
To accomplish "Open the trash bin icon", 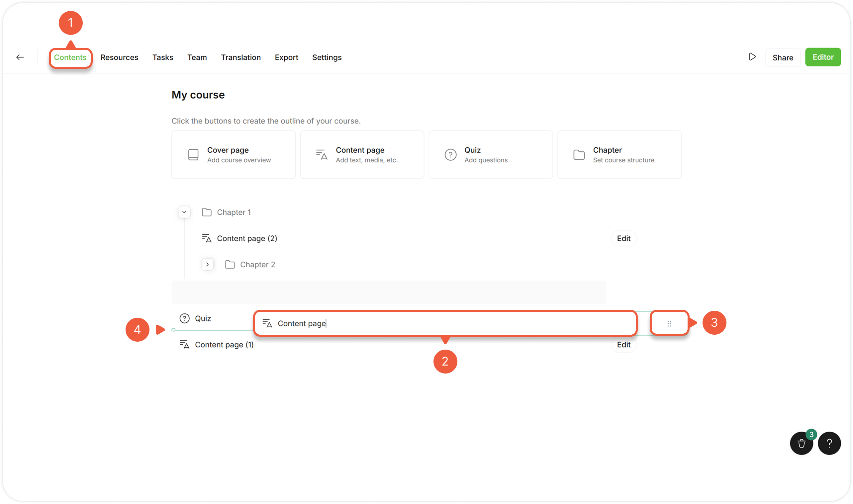I will tap(802, 443).
